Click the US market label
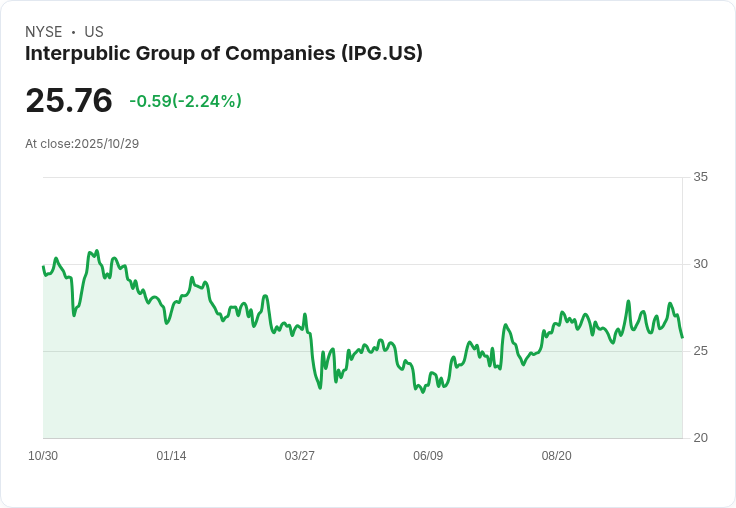The image size is (736, 508). pyautogui.click(x=94, y=32)
